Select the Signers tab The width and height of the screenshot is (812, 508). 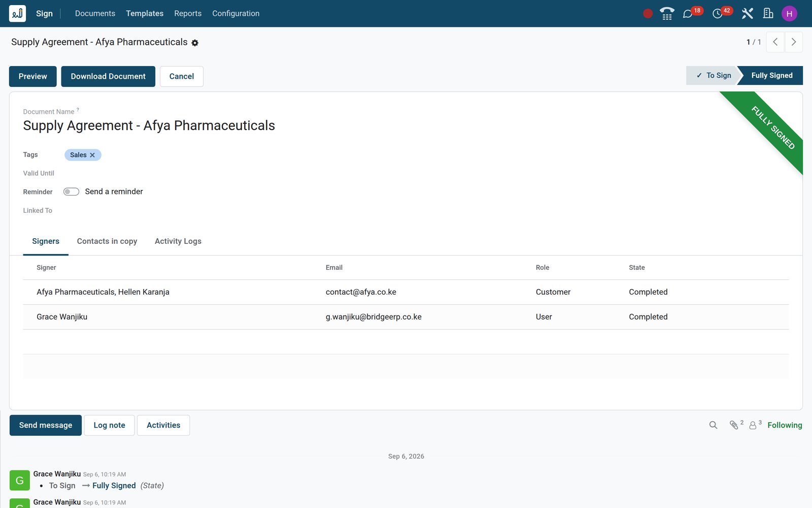click(x=46, y=241)
